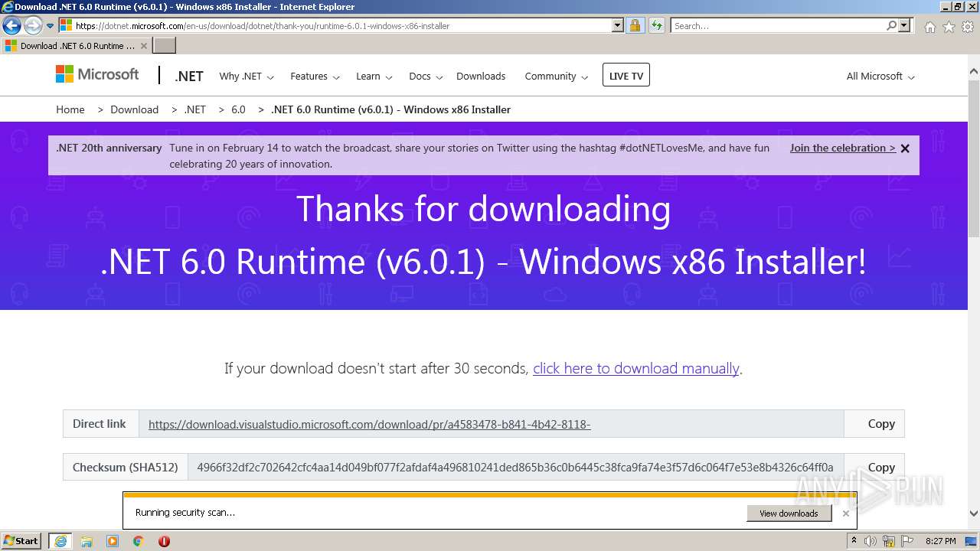Image resolution: width=980 pixels, height=551 pixels.
Task: Open the IE Tools gear icon
Action: (x=968, y=27)
